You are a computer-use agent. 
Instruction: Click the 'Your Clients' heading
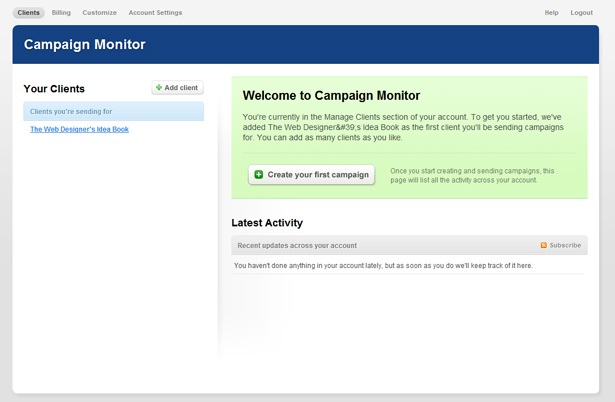[x=54, y=89]
